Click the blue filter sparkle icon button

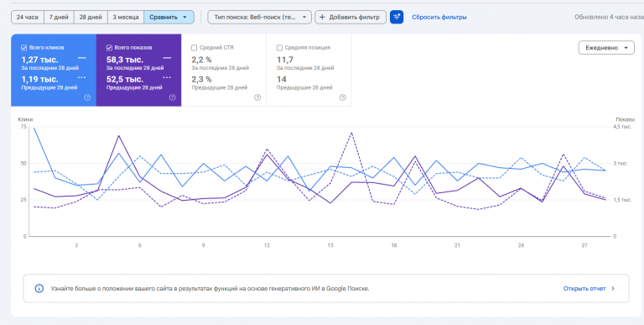pyautogui.click(x=397, y=17)
